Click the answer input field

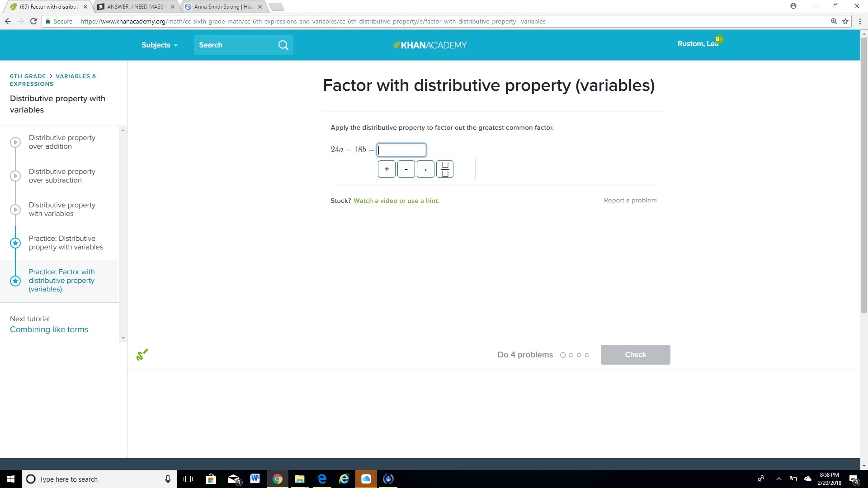coord(401,150)
